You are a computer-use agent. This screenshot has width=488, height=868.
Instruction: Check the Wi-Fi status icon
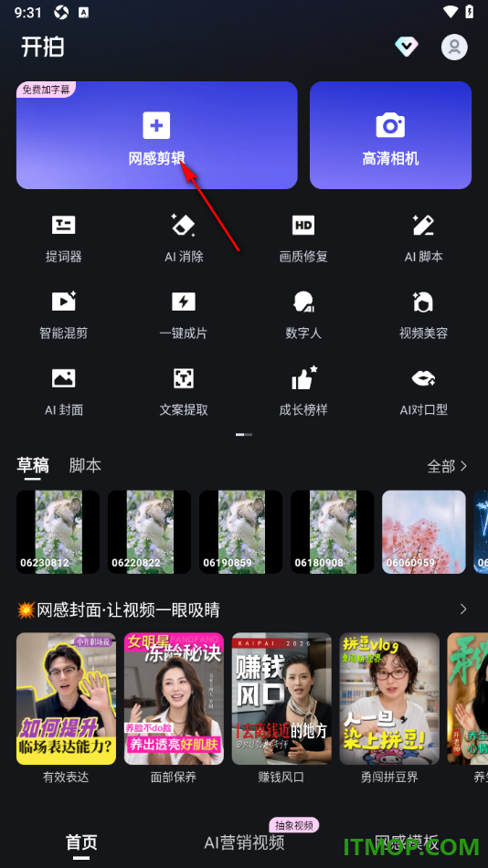pyautogui.click(x=451, y=12)
